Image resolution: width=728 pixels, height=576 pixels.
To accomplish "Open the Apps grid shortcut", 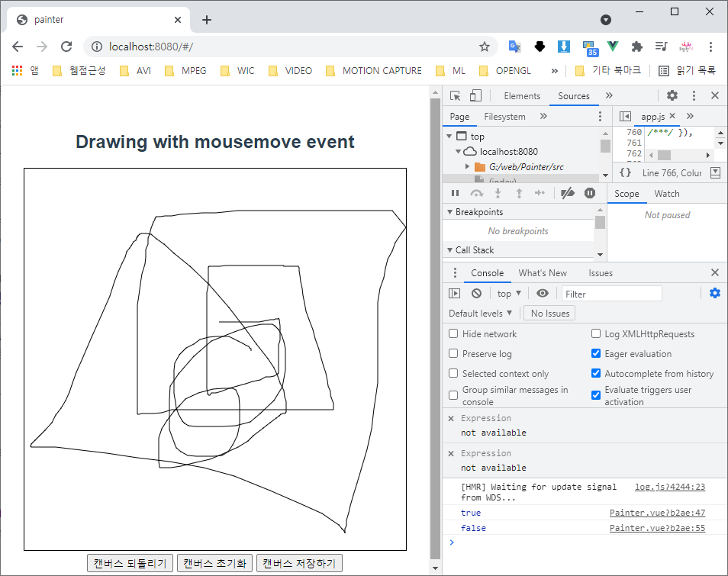I will 18,70.
